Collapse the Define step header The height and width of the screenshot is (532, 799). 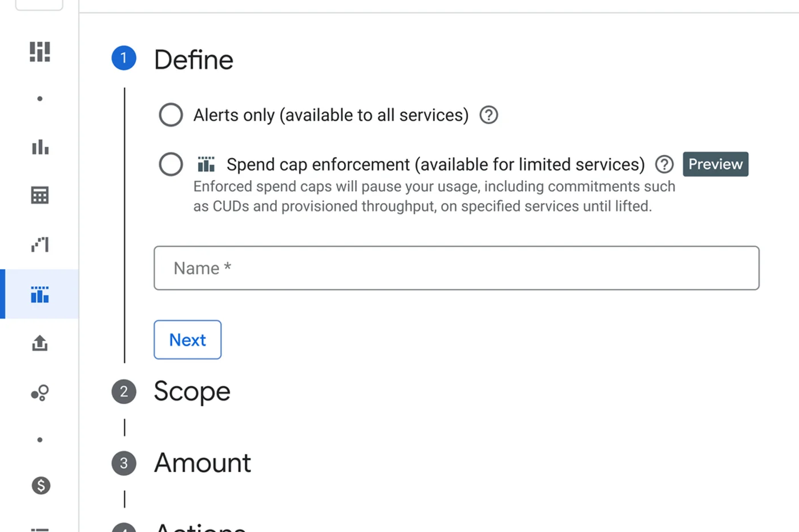tap(193, 60)
